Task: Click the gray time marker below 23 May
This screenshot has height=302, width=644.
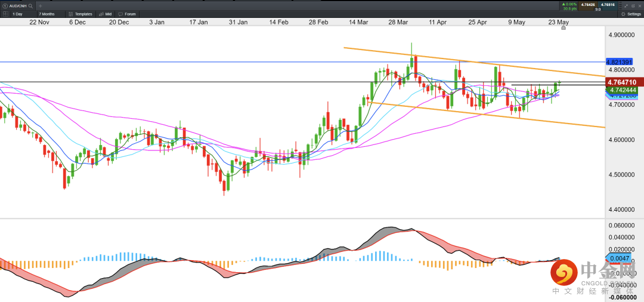Action: 563,27
